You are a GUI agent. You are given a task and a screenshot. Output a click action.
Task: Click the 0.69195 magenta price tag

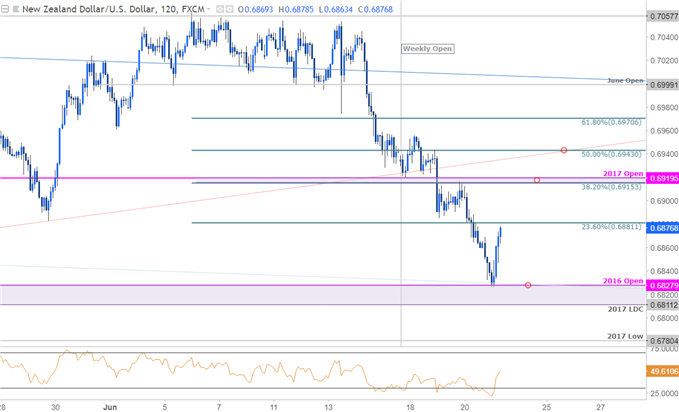[x=663, y=178]
